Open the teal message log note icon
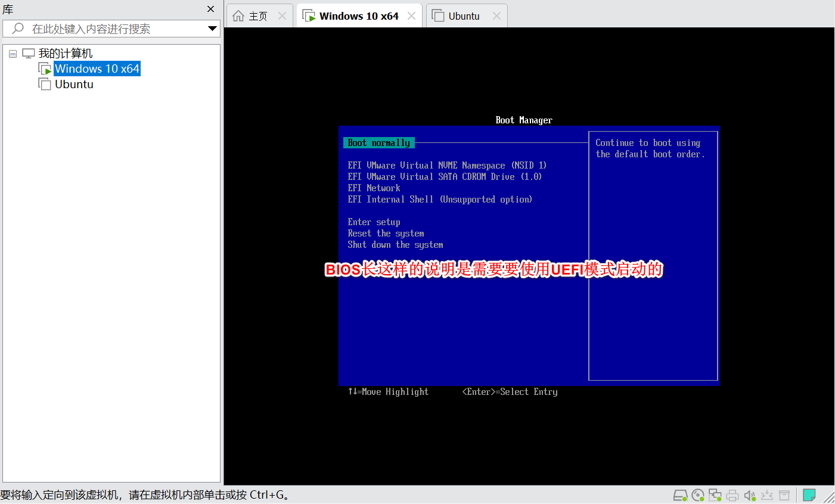Viewport: 835px width, 504px height. click(809, 495)
